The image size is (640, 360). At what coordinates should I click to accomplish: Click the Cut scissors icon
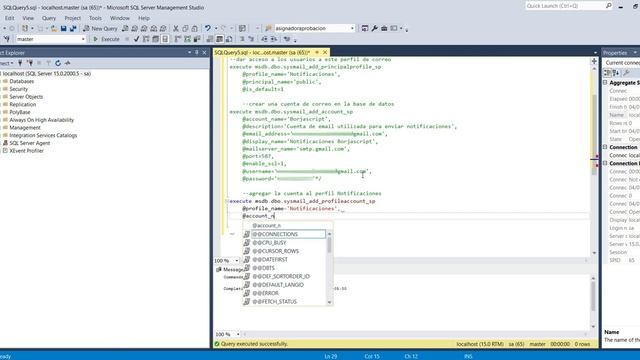[x=176, y=28]
